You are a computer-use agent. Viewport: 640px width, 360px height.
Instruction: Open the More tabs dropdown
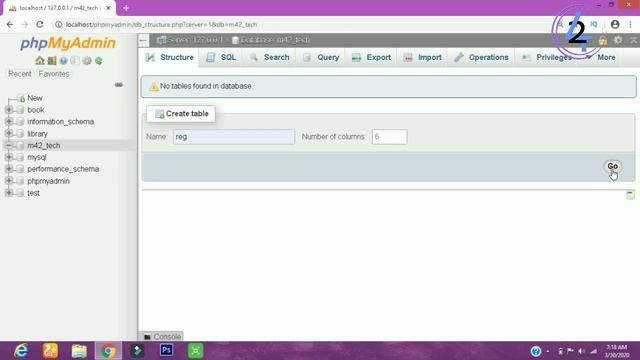click(601, 58)
